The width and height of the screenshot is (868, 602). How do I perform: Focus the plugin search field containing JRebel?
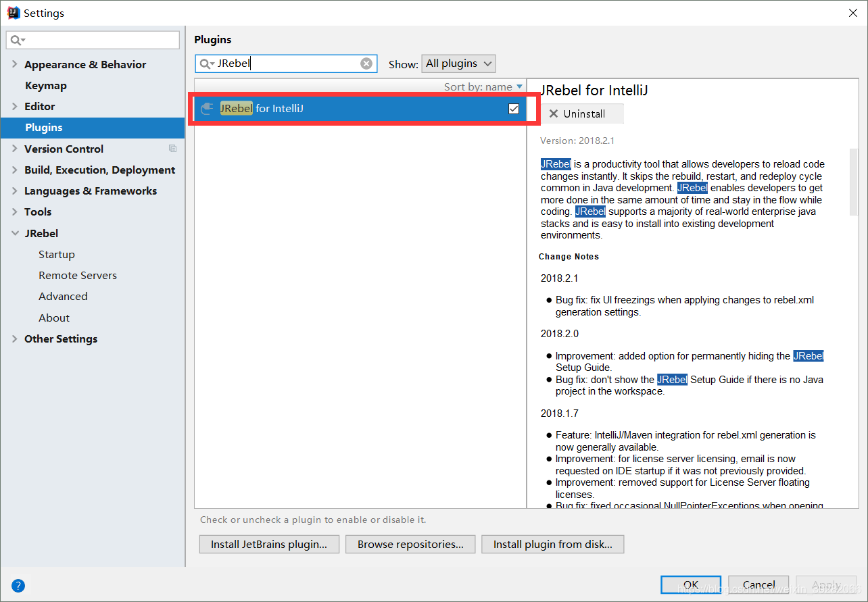click(x=286, y=64)
